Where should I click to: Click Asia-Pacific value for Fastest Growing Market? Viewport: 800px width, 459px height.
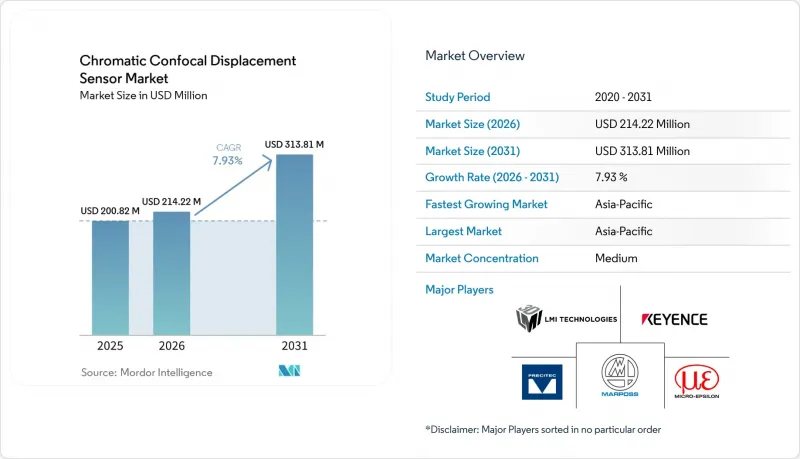click(623, 204)
